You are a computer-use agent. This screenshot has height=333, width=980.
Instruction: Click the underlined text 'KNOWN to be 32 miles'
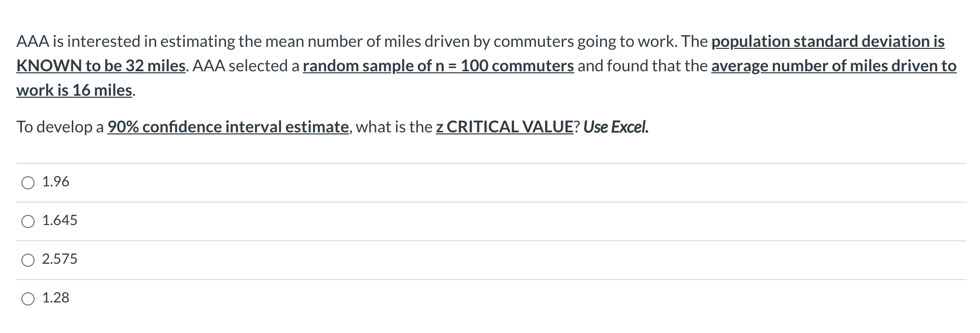pos(99,66)
